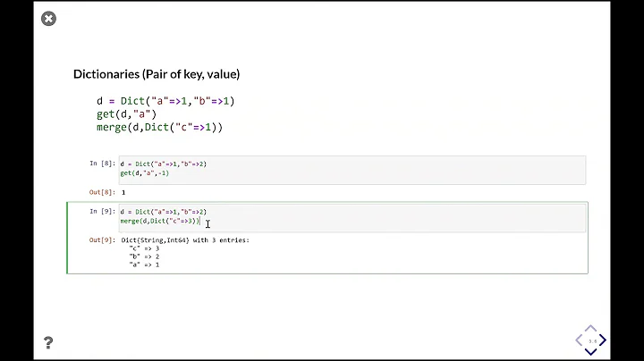
Task: Open the help question mark icon
Action: [48, 343]
